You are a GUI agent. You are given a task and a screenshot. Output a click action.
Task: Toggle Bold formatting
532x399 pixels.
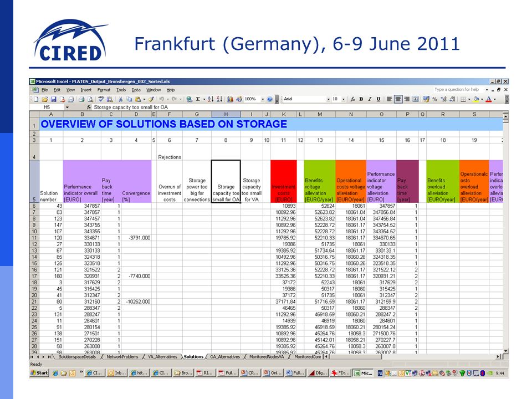click(361, 99)
